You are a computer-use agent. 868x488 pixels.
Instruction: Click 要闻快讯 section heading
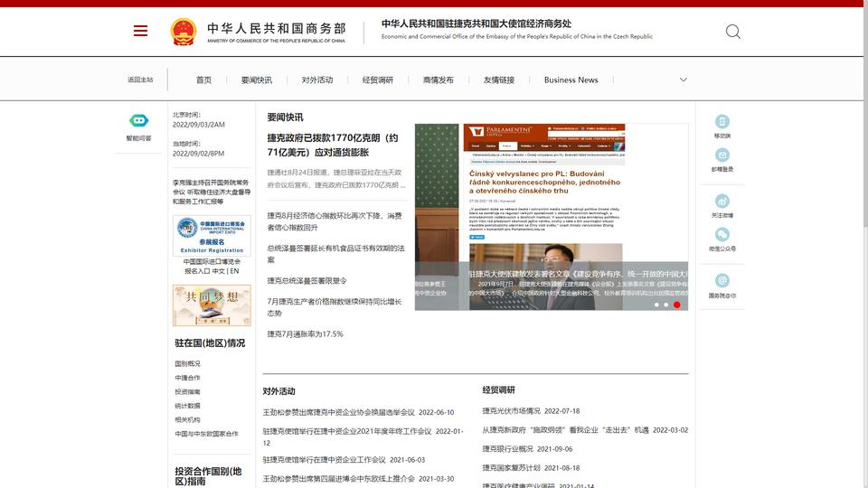[285, 117]
